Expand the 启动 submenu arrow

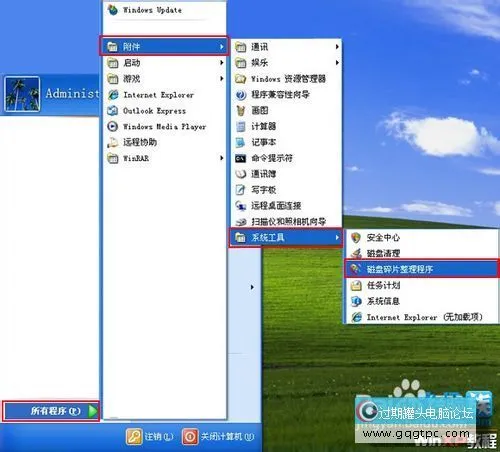[222, 63]
